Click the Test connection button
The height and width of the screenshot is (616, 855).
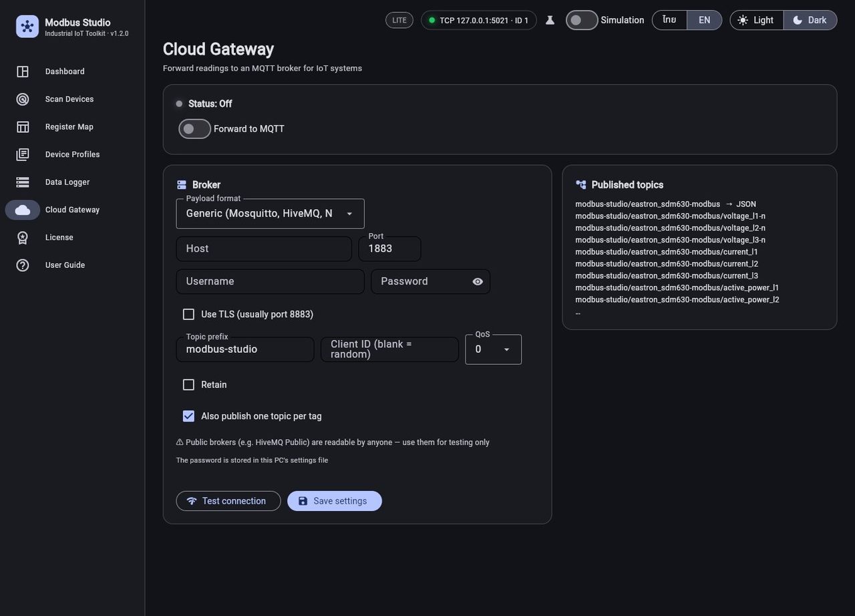228,501
